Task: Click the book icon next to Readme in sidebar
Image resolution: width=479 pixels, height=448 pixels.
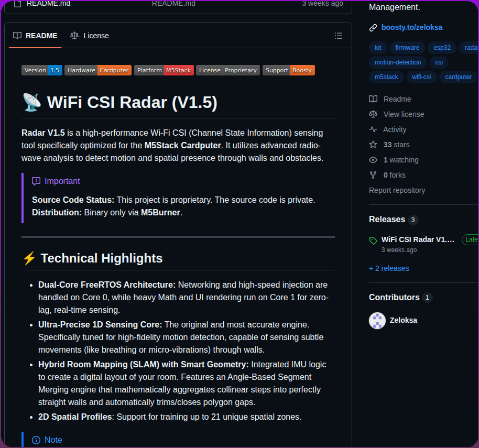Action: (x=373, y=99)
